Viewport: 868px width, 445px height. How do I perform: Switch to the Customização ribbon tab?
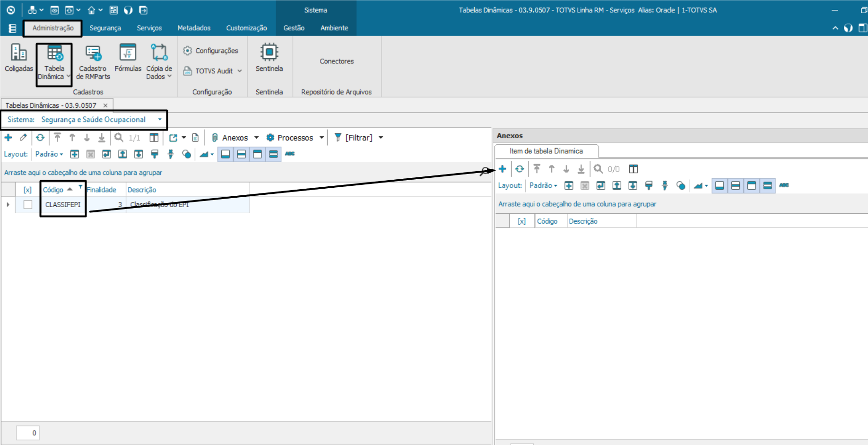tap(246, 28)
